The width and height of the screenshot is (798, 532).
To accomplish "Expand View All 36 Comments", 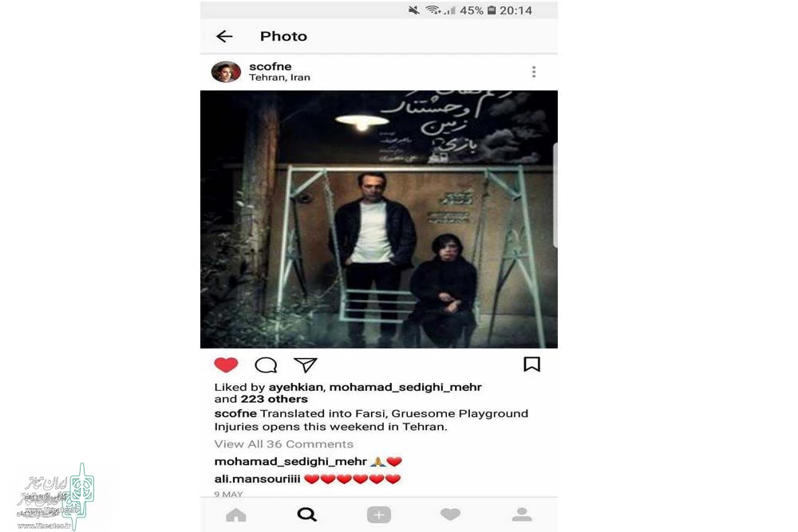I will pyautogui.click(x=283, y=444).
